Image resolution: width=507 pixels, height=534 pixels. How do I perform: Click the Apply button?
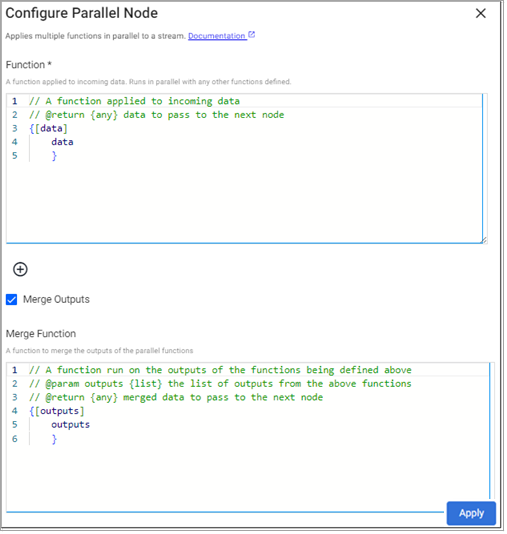(x=471, y=514)
